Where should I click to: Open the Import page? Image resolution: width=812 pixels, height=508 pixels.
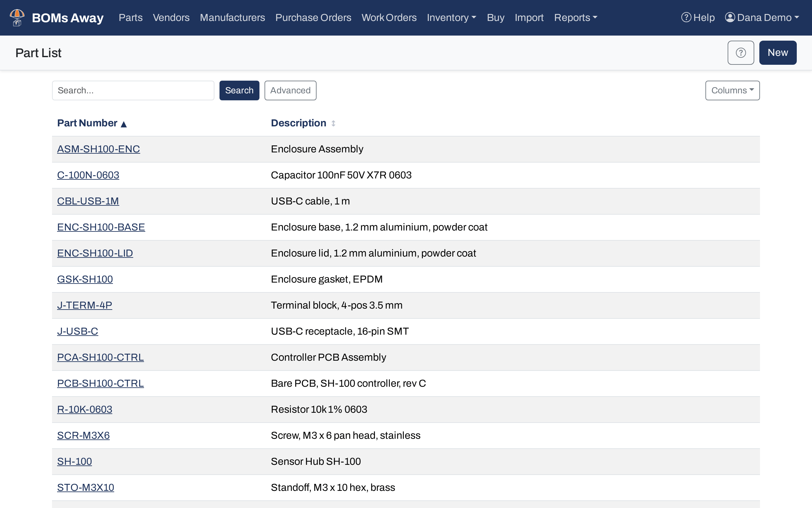coord(529,17)
